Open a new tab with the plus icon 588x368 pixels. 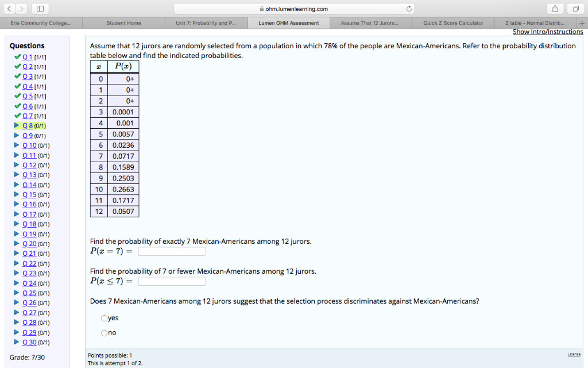tap(582, 24)
